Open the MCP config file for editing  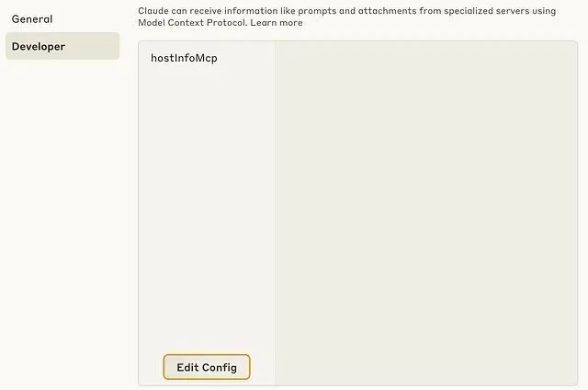207,367
